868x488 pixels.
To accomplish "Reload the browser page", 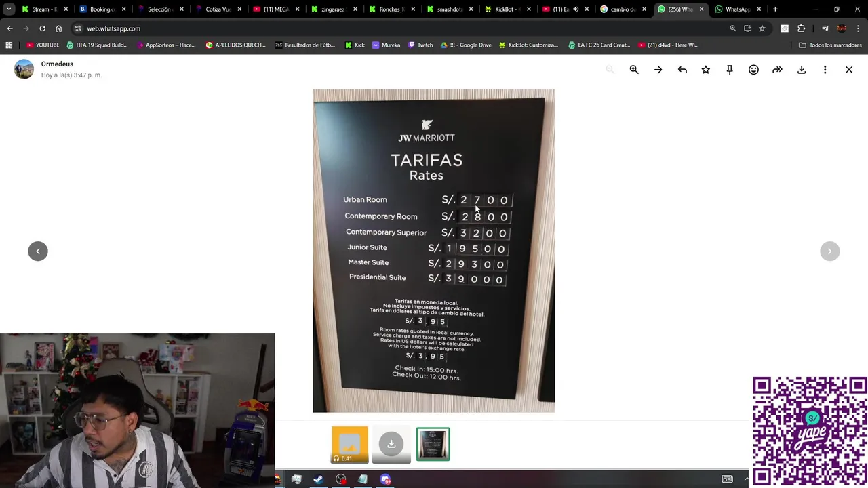I will click(42, 28).
